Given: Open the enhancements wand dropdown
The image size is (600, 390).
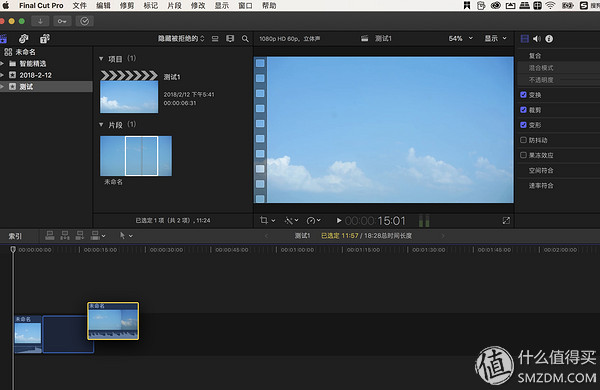Looking at the screenshot, I should coord(292,220).
